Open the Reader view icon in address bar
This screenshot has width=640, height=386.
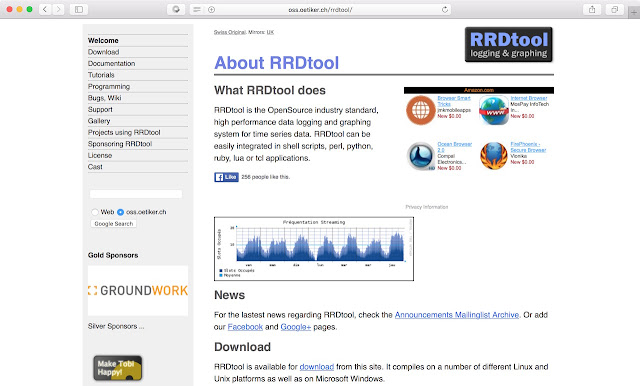coord(197,9)
